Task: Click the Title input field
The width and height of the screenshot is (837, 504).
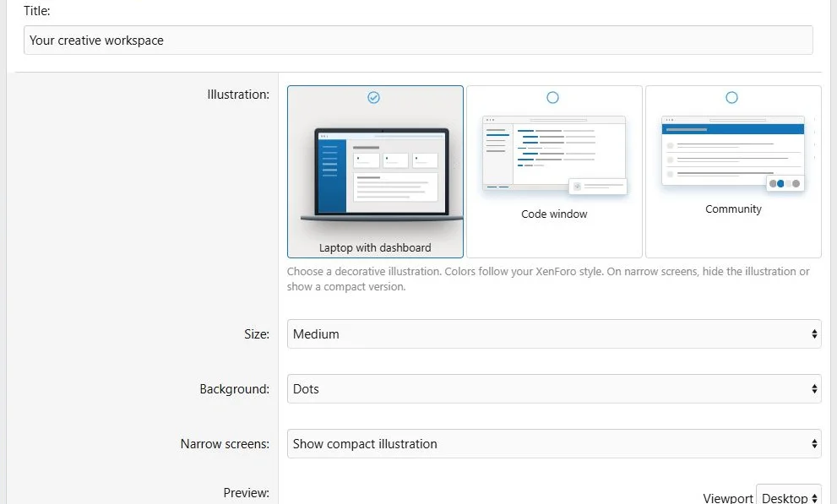Action: click(x=418, y=40)
